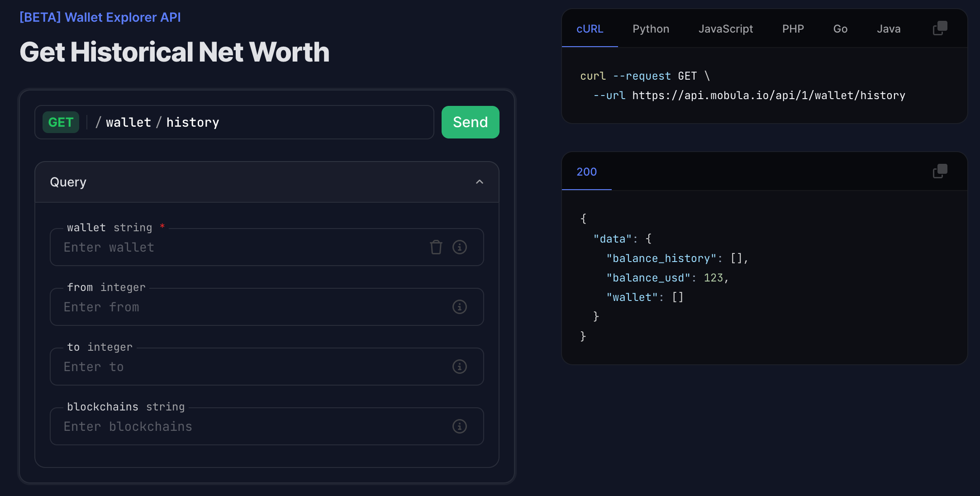Image resolution: width=980 pixels, height=496 pixels.
Task: Copy the cURL request code
Action: [x=940, y=29]
